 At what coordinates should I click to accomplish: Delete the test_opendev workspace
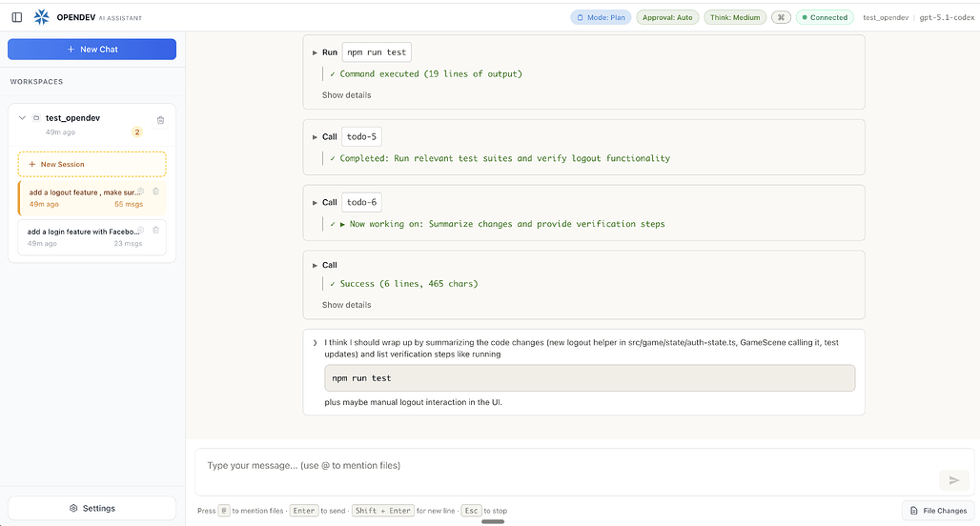click(160, 119)
